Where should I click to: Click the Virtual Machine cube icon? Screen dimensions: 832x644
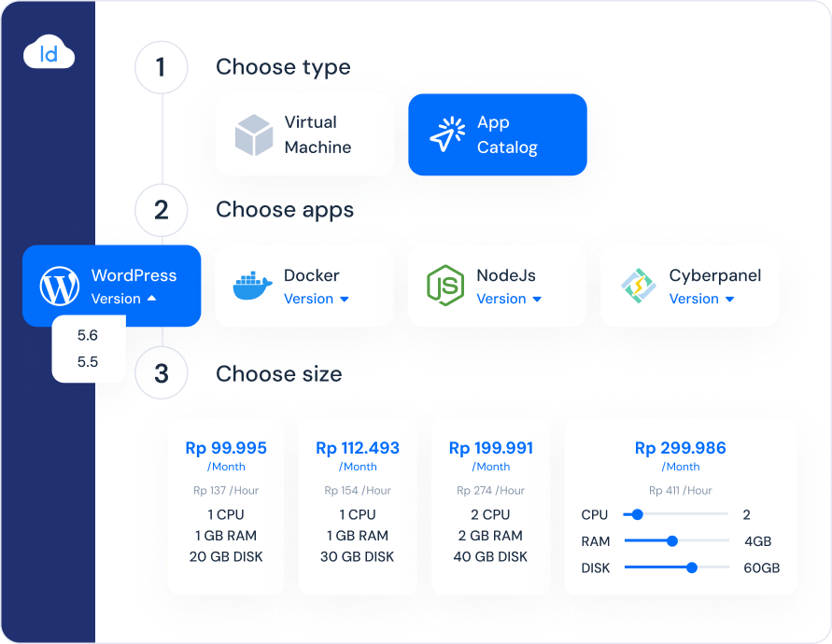point(253,135)
